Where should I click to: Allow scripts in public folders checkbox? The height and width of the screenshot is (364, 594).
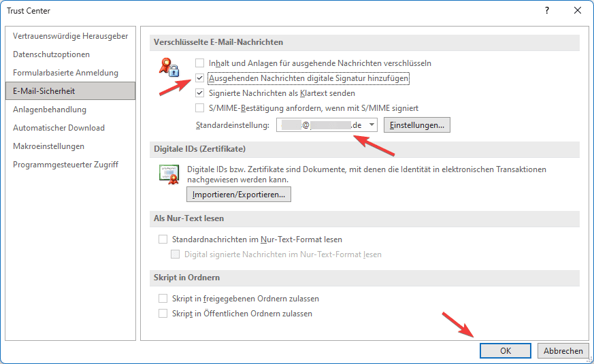tap(163, 314)
